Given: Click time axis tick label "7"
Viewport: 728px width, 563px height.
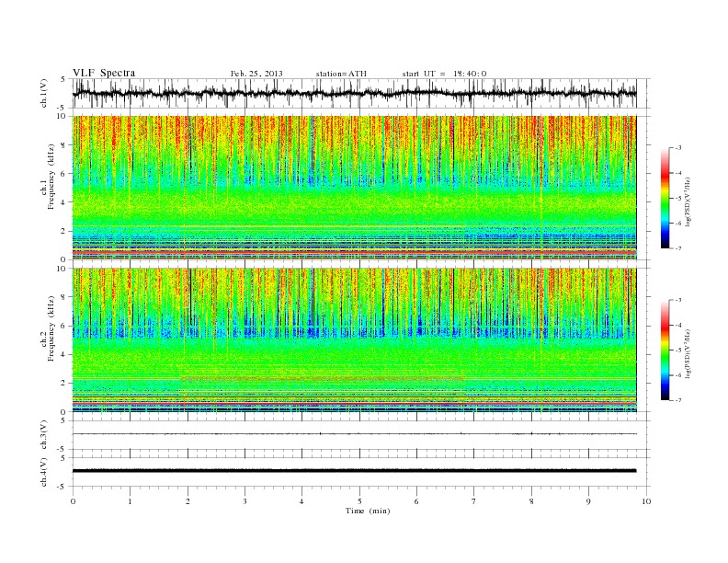Looking at the screenshot, I should coord(474,501).
